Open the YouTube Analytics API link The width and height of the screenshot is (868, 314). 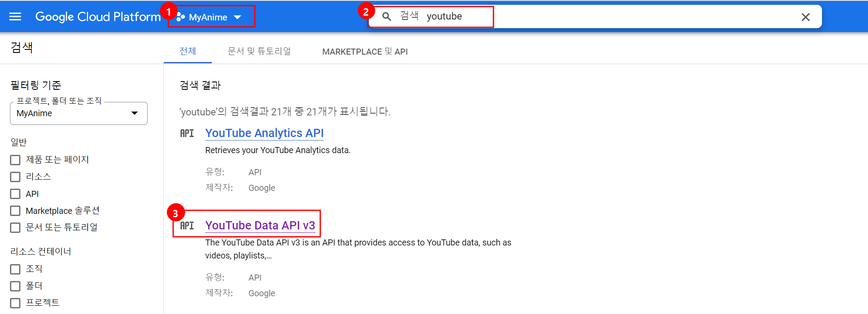pyautogui.click(x=264, y=133)
